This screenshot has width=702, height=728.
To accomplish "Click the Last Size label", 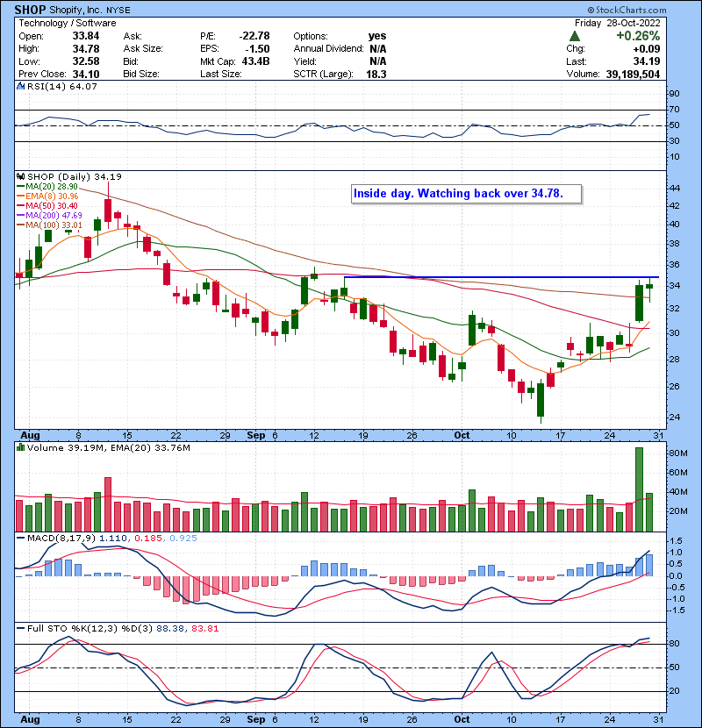I will (220, 75).
